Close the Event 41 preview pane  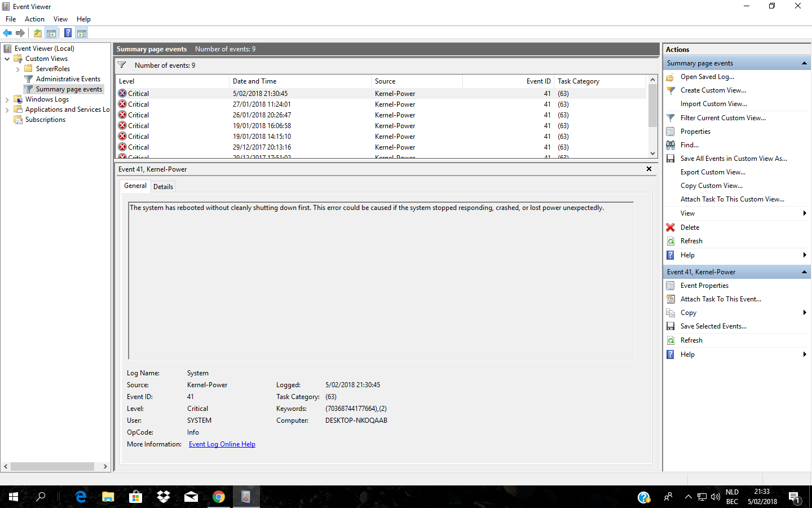649,169
